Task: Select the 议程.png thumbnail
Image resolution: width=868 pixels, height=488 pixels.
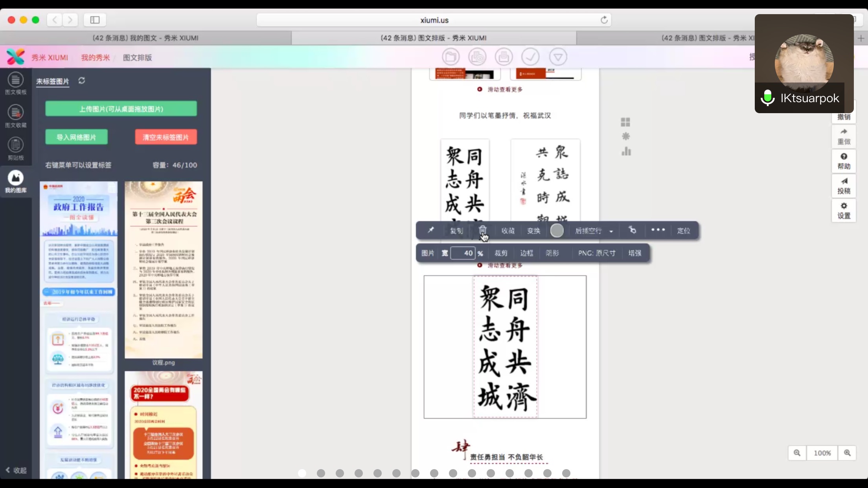Action: coord(164,270)
